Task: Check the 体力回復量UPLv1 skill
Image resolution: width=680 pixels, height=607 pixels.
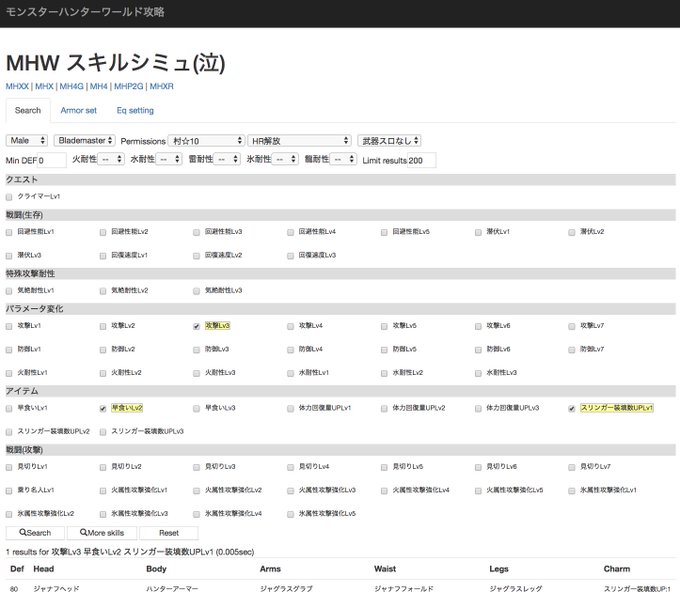Action: pos(290,408)
